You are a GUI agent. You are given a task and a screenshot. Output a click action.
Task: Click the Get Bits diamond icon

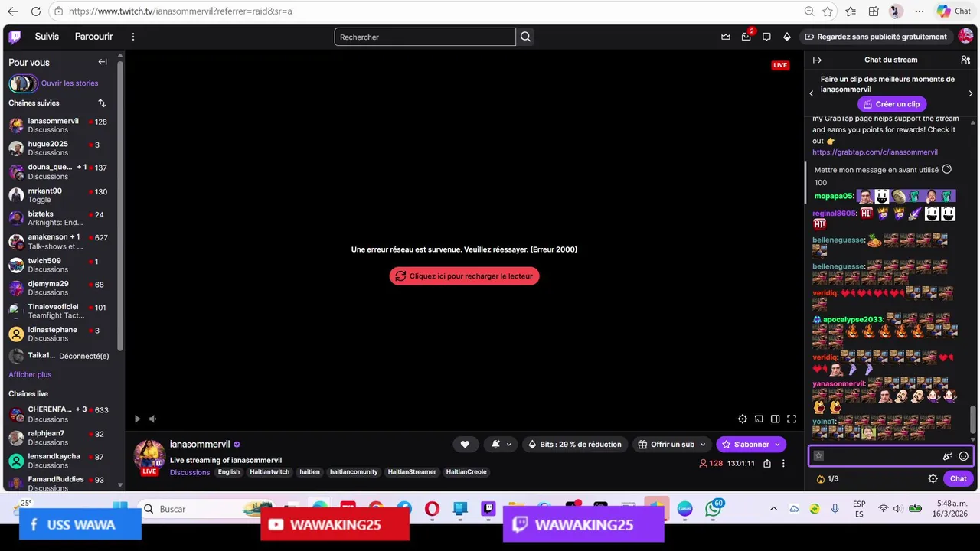pyautogui.click(x=787, y=37)
